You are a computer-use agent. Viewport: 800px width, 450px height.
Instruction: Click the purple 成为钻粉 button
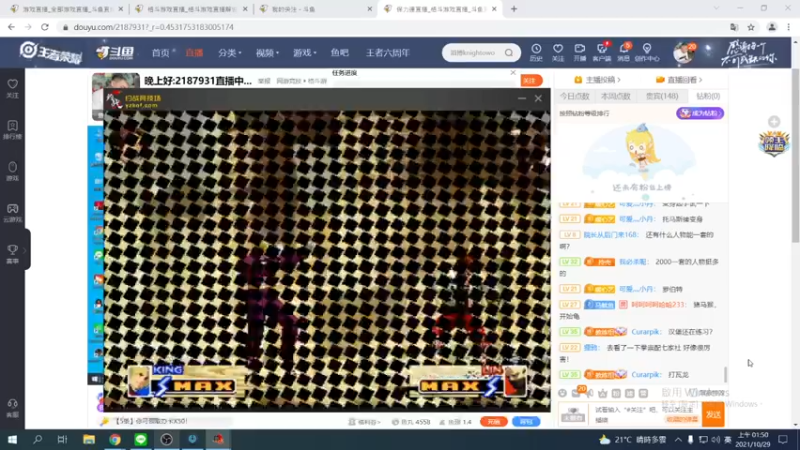(700, 113)
